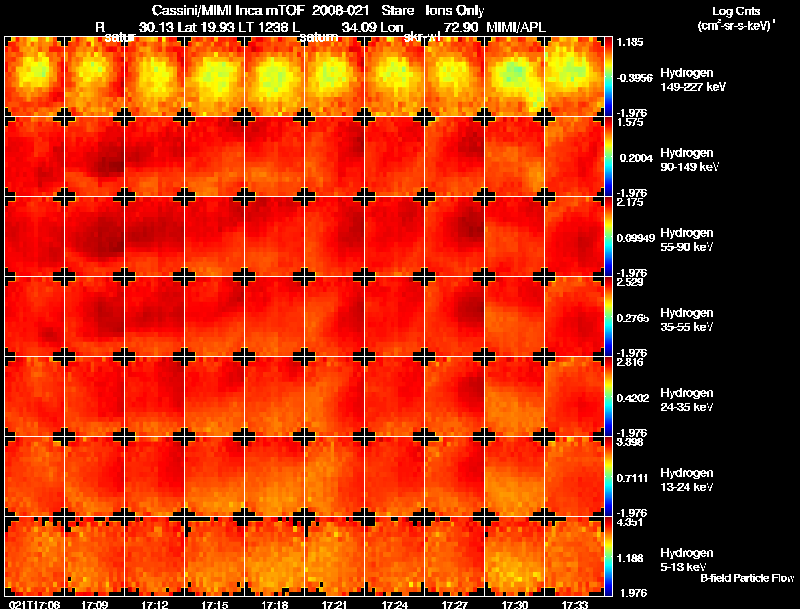Click the 'Log Cnts' units heading
Viewport: 800px width, 609px height.
(x=736, y=11)
